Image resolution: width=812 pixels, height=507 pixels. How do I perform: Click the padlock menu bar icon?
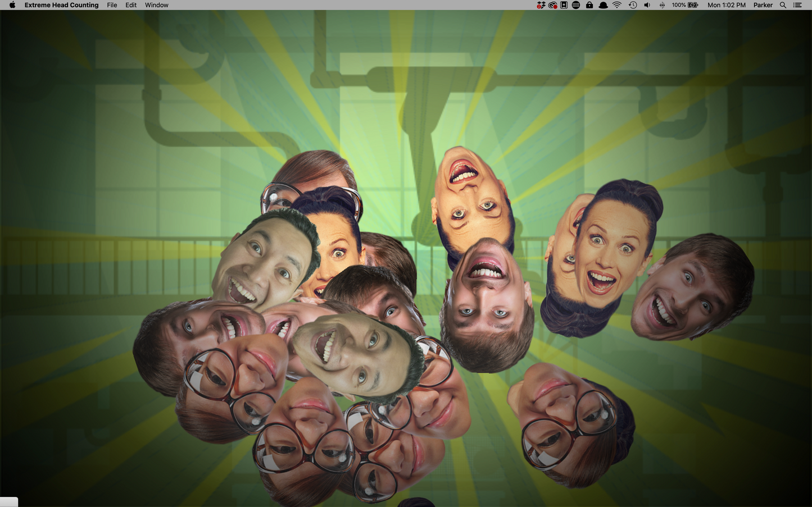coord(589,5)
